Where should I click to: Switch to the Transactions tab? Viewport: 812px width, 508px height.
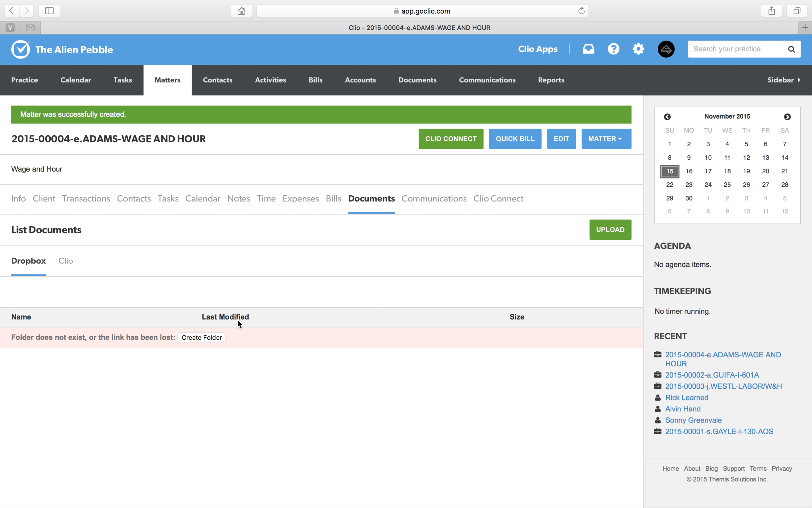[x=86, y=199]
